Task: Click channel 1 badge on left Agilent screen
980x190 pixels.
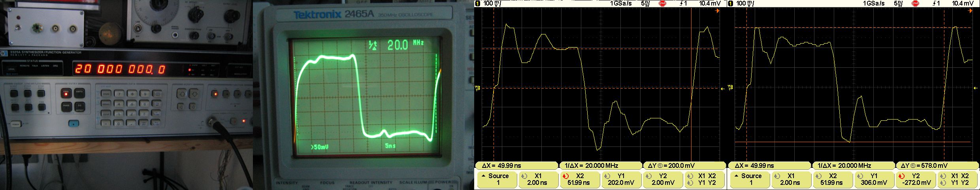Action: pos(477,4)
